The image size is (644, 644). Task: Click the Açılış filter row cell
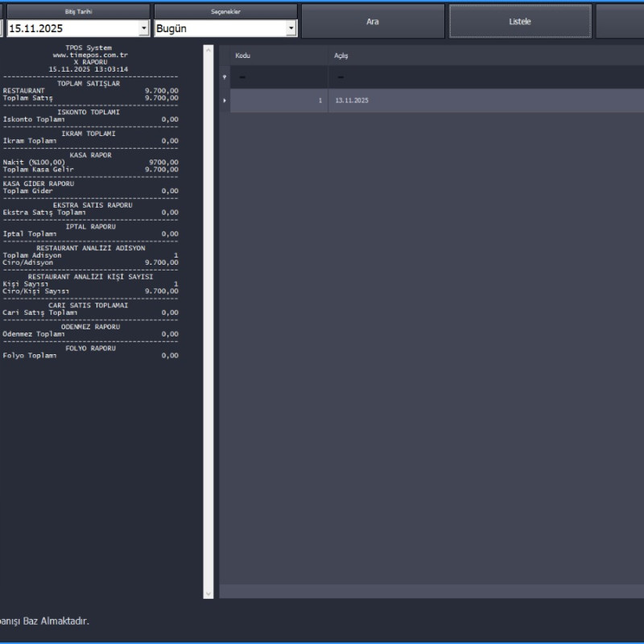pos(483,77)
